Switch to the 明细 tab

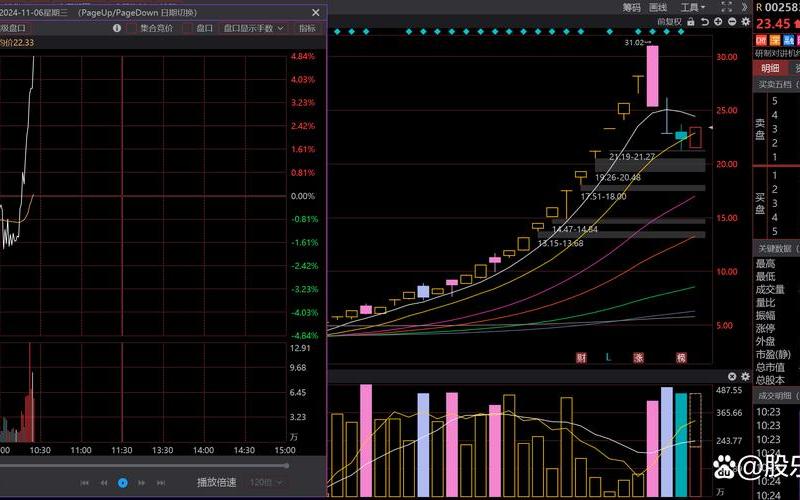pyautogui.click(x=769, y=68)
